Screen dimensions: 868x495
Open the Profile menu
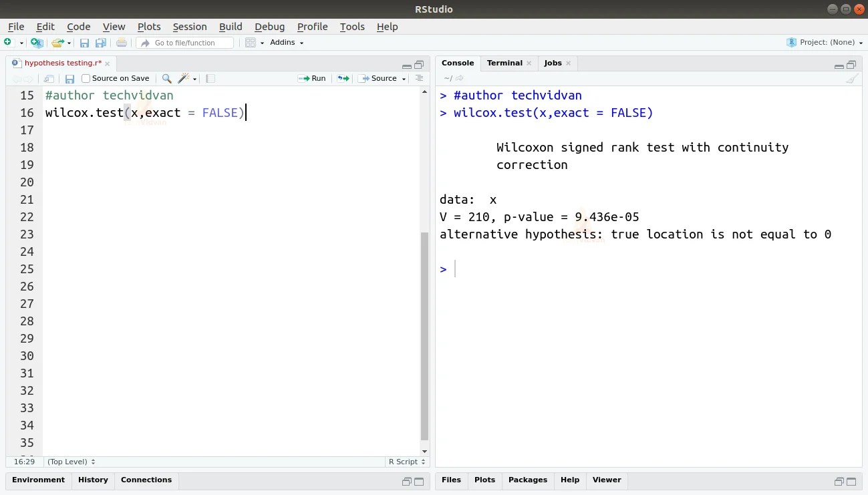coord(312,26)
